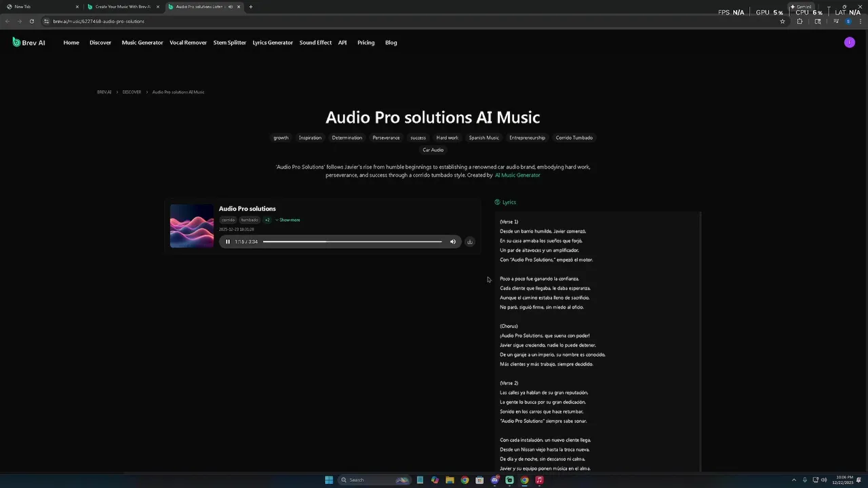Bookmark this page with star icon
Image resolution: width=868 pixels, height=488 pixels.
pyautogui.click(x=783, y=21)
